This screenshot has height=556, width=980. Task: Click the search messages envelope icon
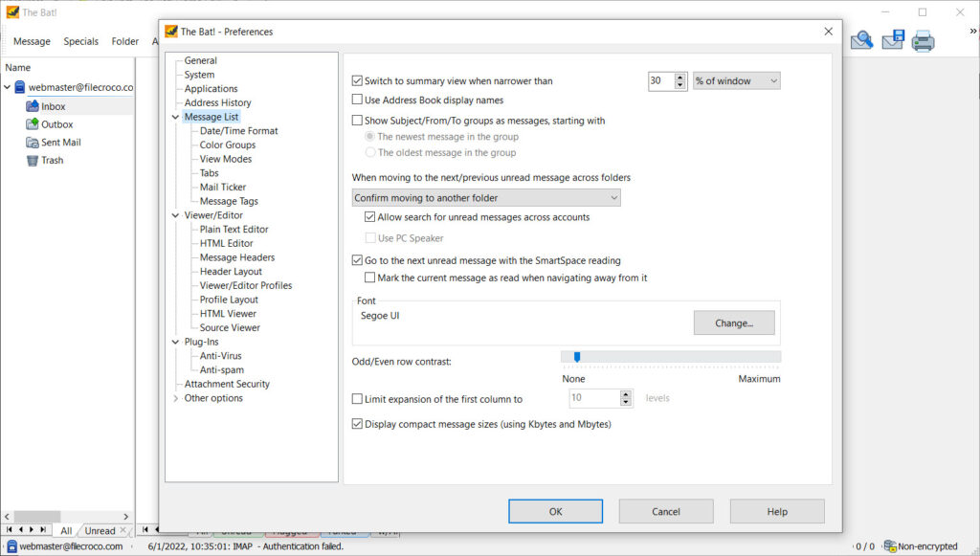click(x=861, y=40)
